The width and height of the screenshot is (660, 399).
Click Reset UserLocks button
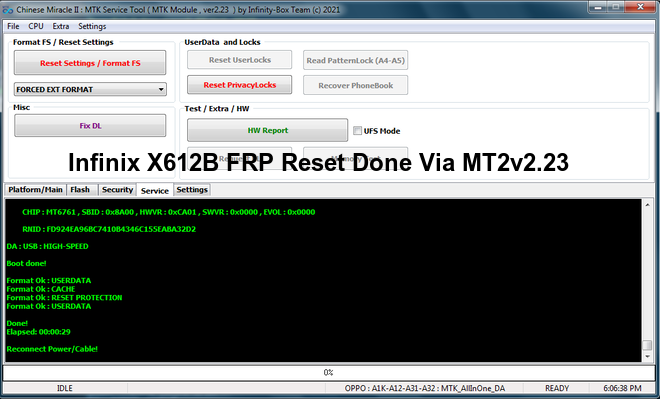pyautogui.click(x=240, y=60)
